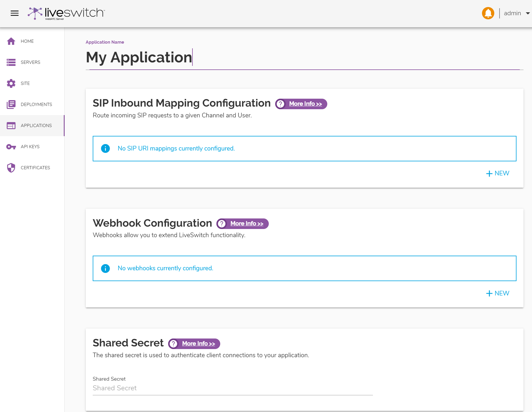Click the webhooks info icon
Viewport: 532px width, 412px height.
pos(105,268)
